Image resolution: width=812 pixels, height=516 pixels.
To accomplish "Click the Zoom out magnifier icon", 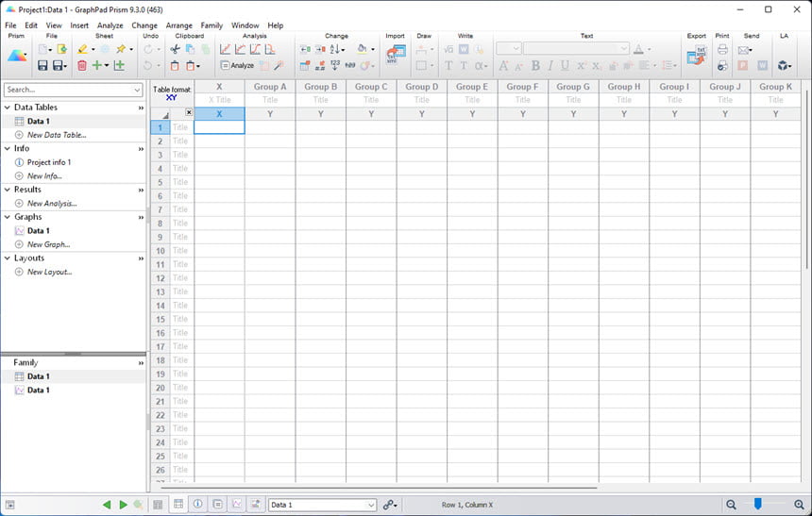I will pos(731,504).
